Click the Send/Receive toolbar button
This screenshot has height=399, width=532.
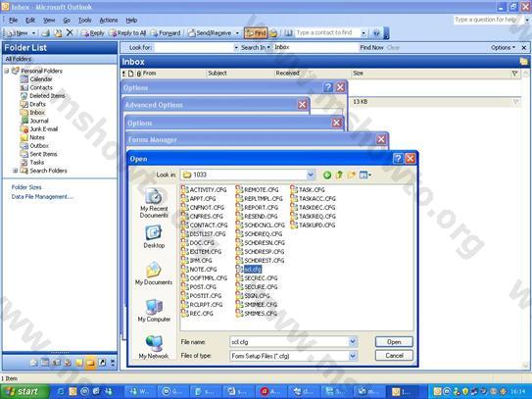click(x=210, y=33)
